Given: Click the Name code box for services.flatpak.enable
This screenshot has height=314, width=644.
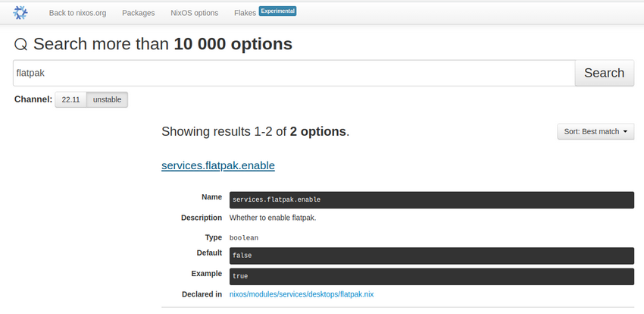Looking at the screenshot, I should 431,199.
